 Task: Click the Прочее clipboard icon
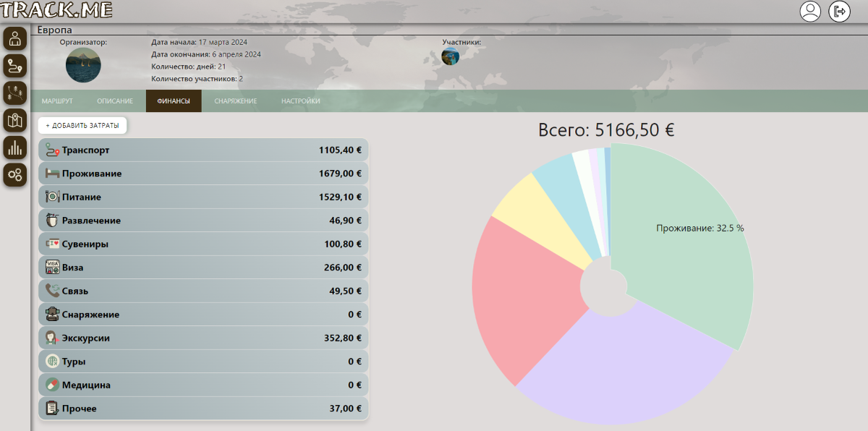pos(52,409)
